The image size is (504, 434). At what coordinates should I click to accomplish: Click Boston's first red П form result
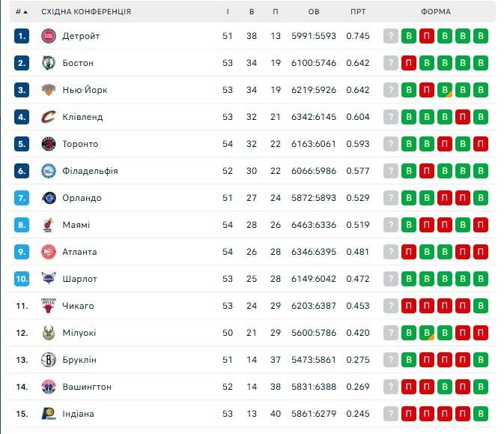(409, 63)
